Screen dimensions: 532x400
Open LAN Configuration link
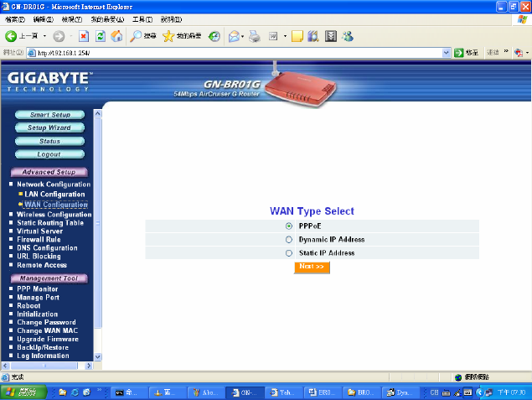[54, 195]
